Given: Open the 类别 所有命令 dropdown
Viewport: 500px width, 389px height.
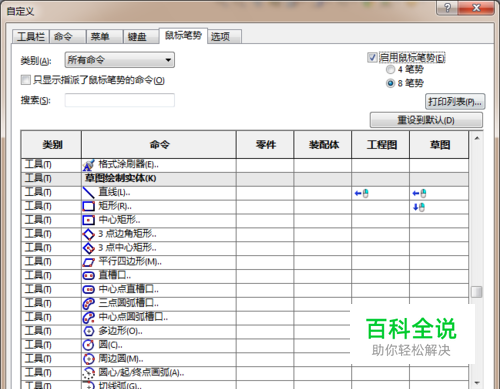Looking at the screenshot, I should point(119,60).
